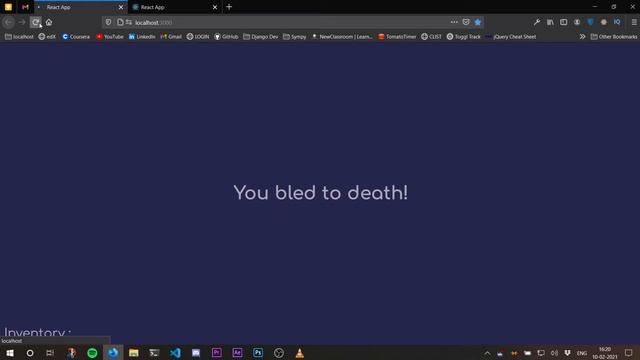
Task: Open the NewClassroom bookmark
Action: pyautogui.click(x=342, y=37)
